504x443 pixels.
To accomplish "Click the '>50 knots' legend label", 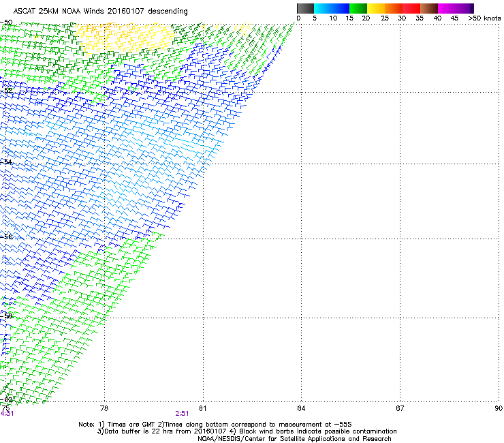I will (x=484, y=18).
